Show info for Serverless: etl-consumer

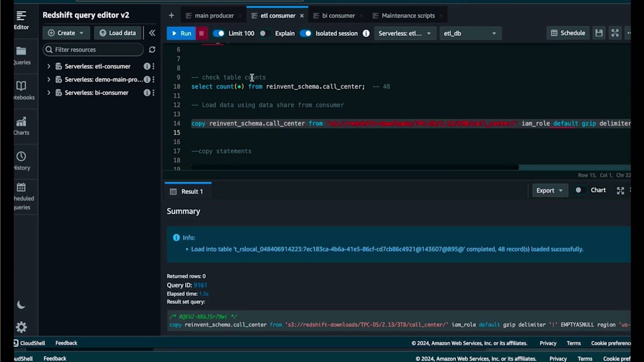click(147, 67)
